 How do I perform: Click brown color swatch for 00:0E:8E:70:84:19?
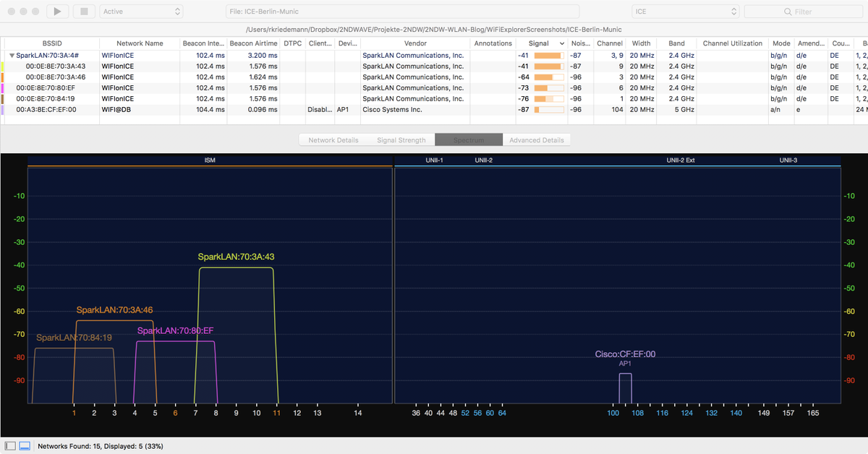click(x=3, y=98)
